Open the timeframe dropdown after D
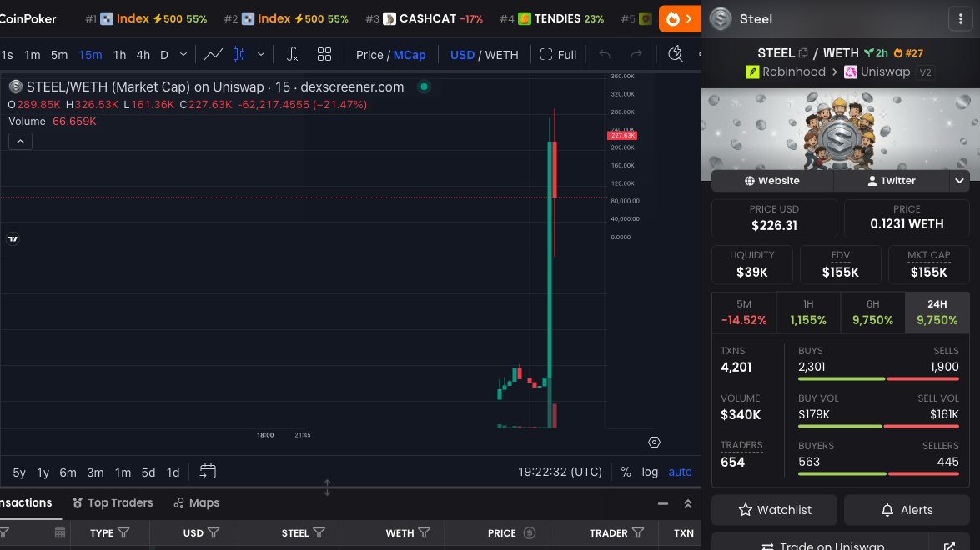 point(183,55)
